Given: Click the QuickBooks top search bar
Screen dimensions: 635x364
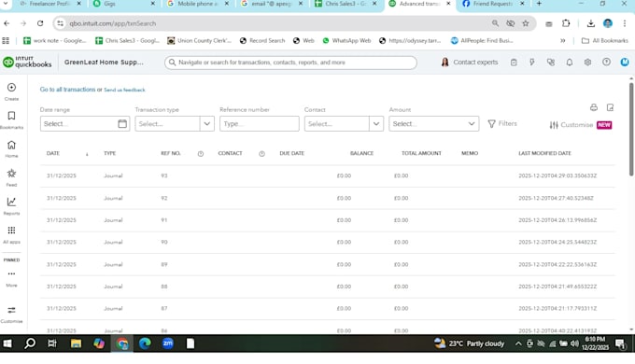Looking at the screenshot, I should click(x=290, y=63).
